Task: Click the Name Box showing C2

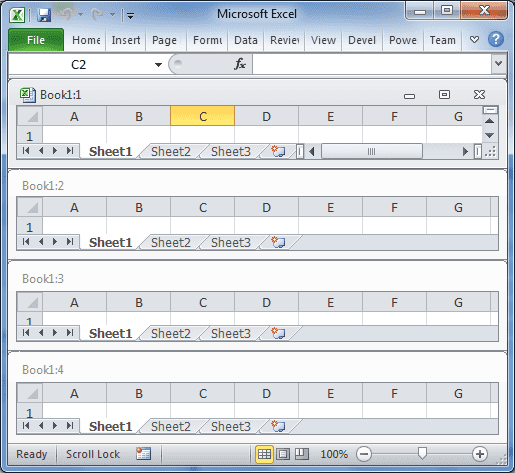Action: coord(79,64)
